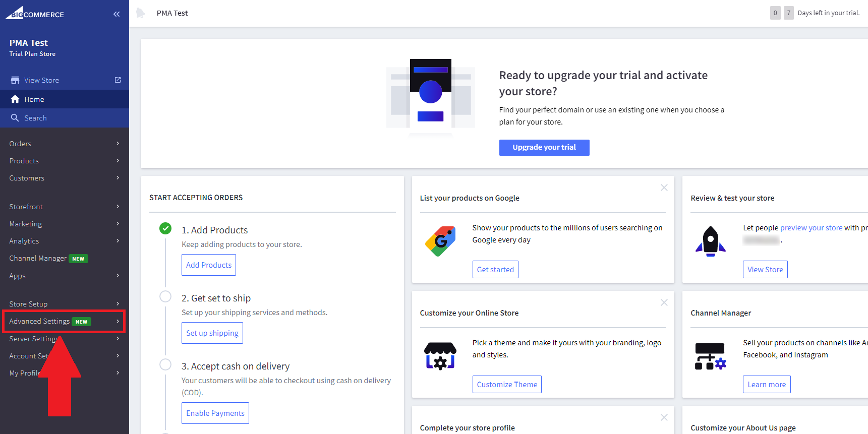Viewport: 868px width, 434px height.
Task: Click the Accept cash on delivery step circle
Action: 165,364
